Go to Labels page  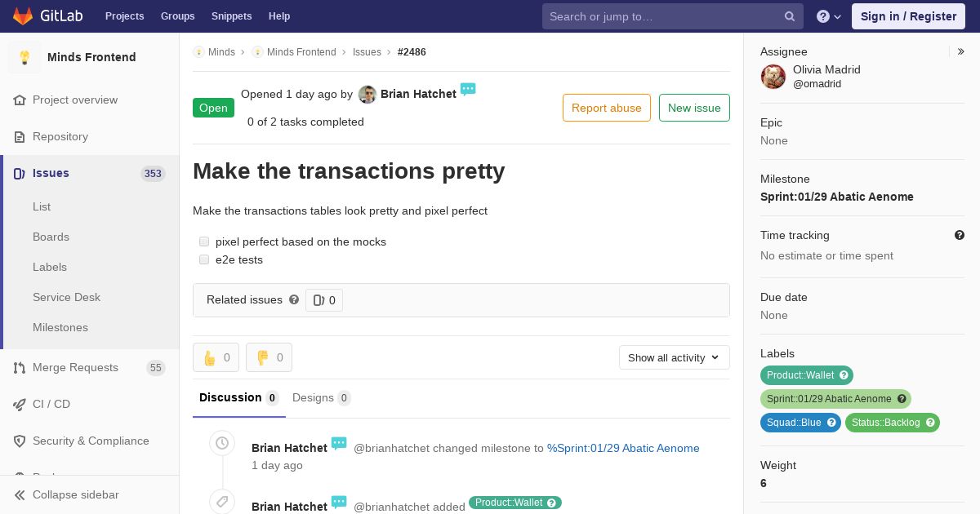[x=50, y=267]
